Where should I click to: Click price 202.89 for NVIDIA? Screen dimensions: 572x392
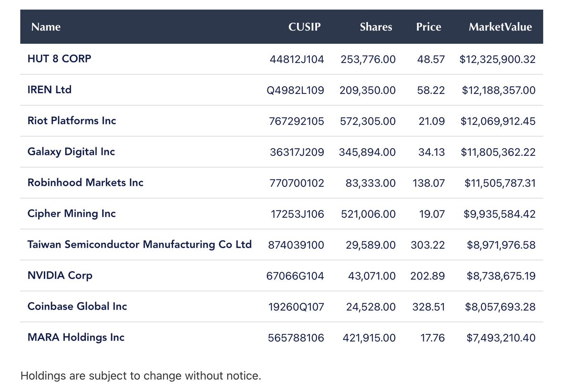428,276
